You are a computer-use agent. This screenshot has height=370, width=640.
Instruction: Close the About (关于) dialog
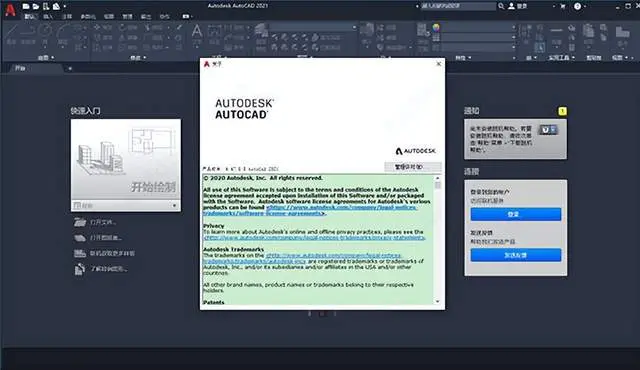coord(439,64)
